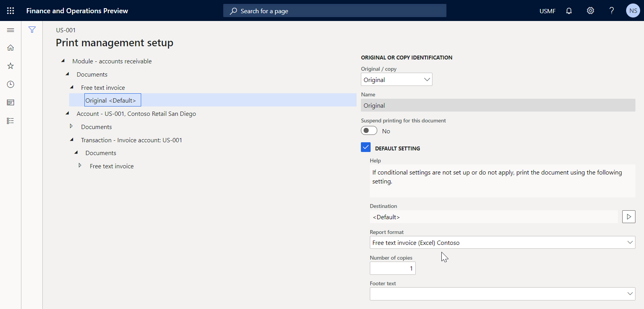Show the filter pane funnel icon
Image resolution: width=644 pixels, height=309 pixels.
coord(32,30)
